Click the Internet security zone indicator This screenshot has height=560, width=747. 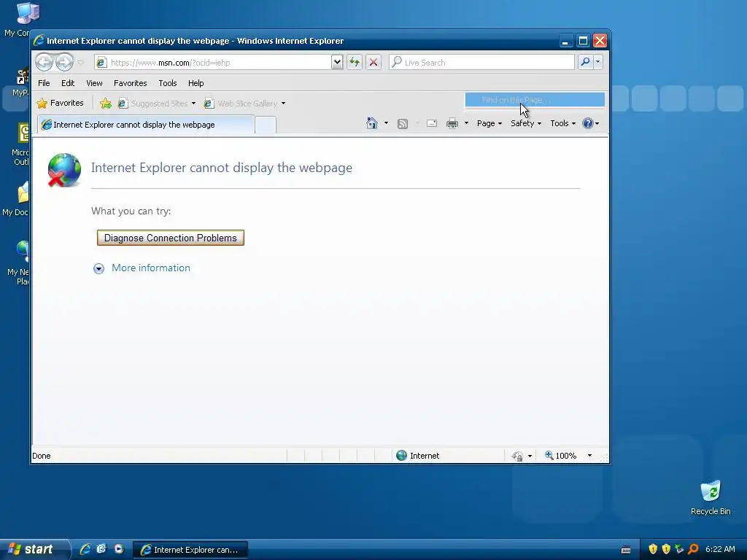(418, 456)
